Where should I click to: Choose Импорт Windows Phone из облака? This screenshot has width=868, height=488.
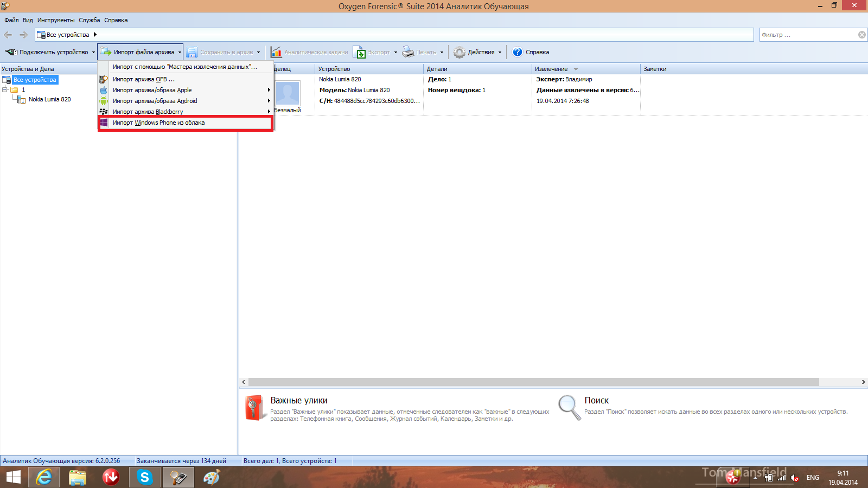185,123
